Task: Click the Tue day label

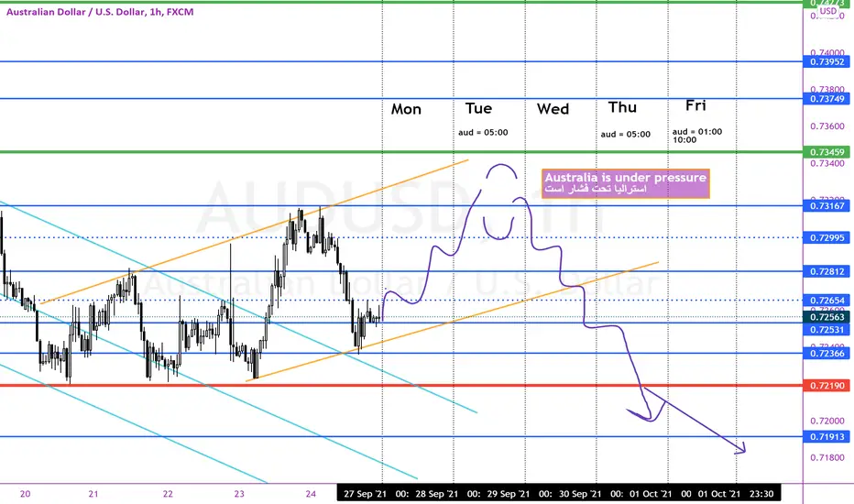Action: click(478, 108)
